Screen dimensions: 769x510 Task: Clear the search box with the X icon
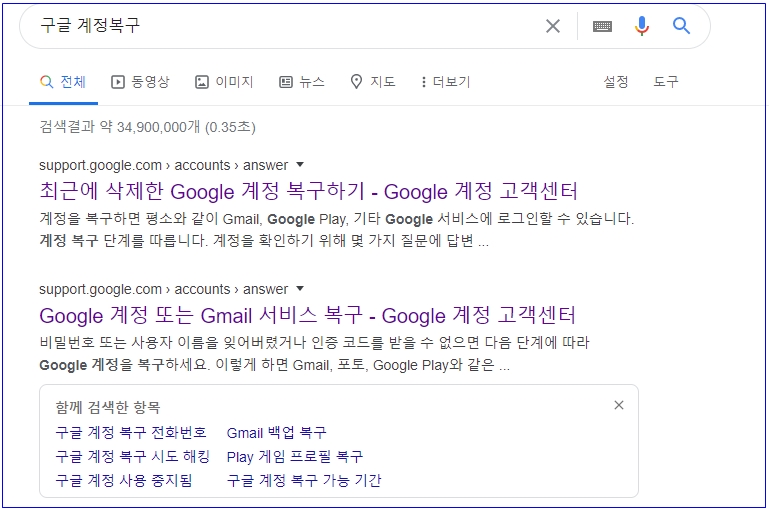coord(553,26)
